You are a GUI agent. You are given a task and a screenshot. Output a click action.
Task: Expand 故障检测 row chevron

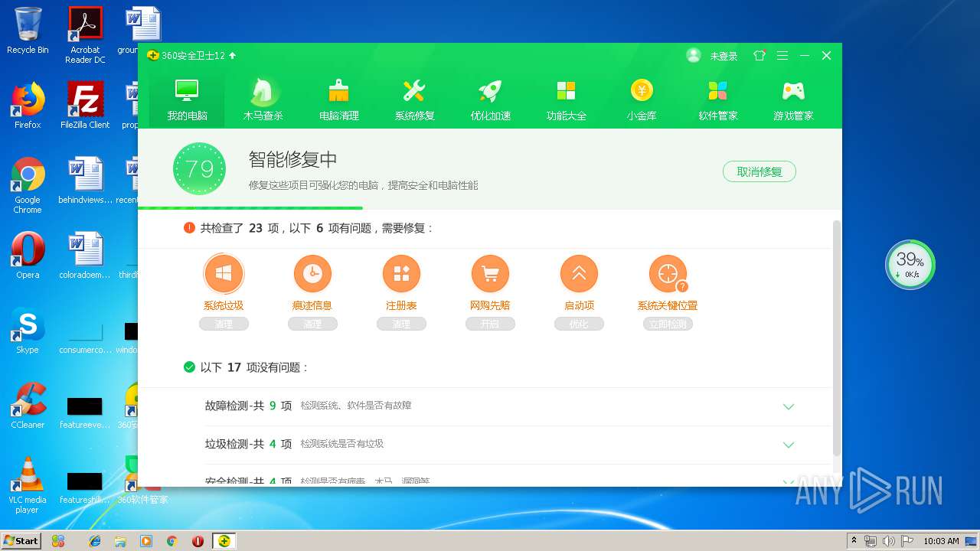click(789, 406)
